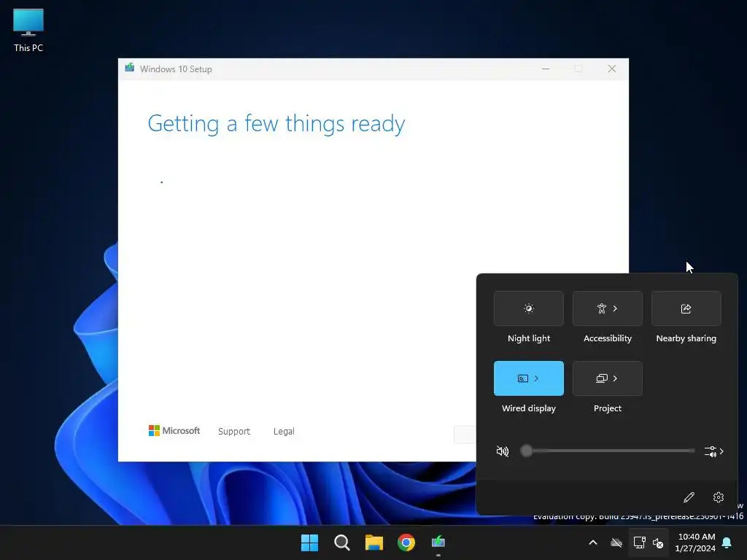Viewport: 747px width, 560px height.
Task: Open Settings via the gear icon
Action: pyautogui.click(x=719, y=497)
